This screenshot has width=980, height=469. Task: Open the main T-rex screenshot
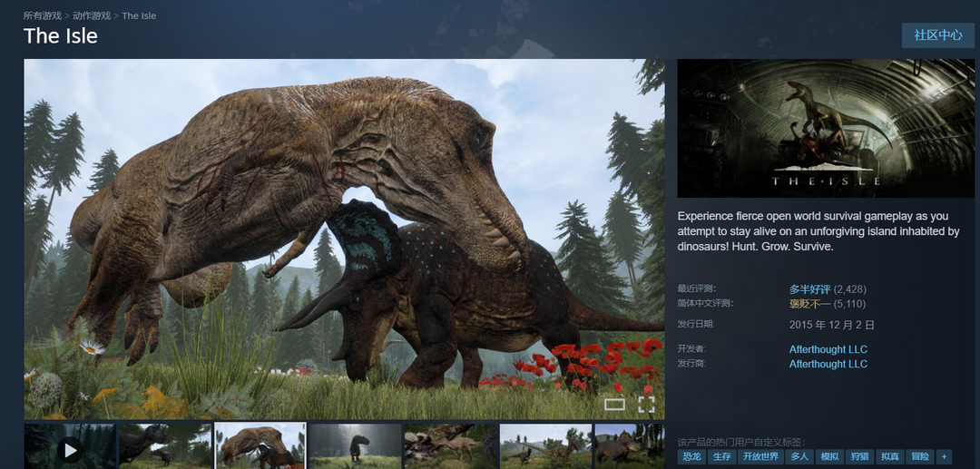click(x=345, y=239)
